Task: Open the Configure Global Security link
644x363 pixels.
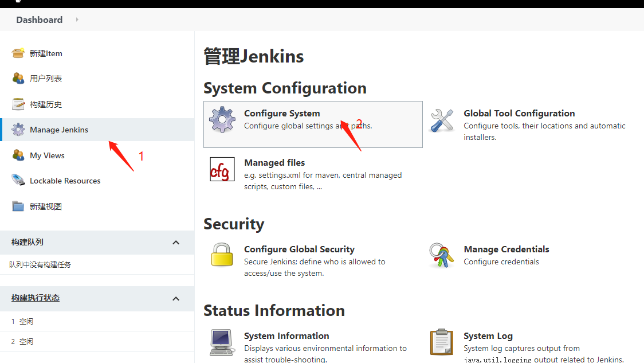Action: pos(299,249)
